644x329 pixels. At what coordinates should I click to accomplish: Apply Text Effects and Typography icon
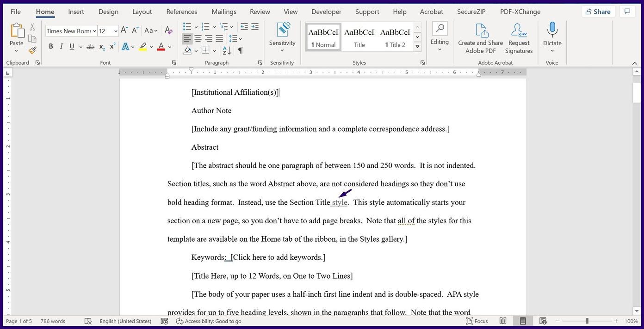click(x=125, y=47)
